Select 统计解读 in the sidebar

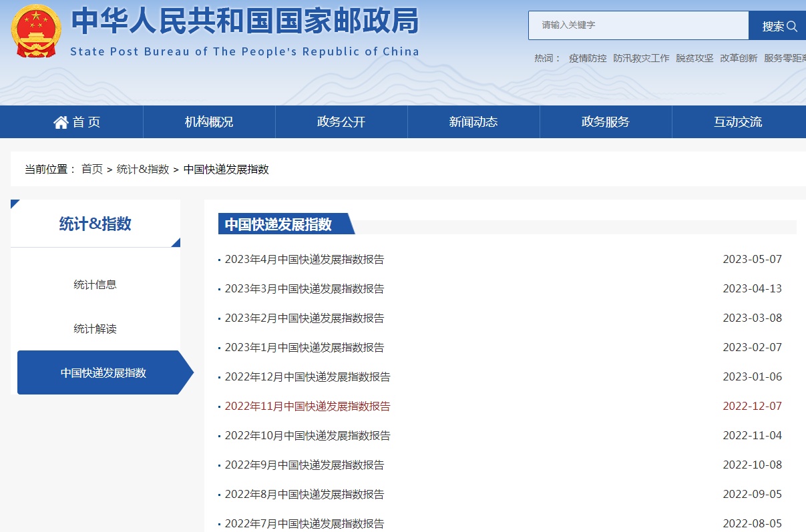click(x=95, y=329)
